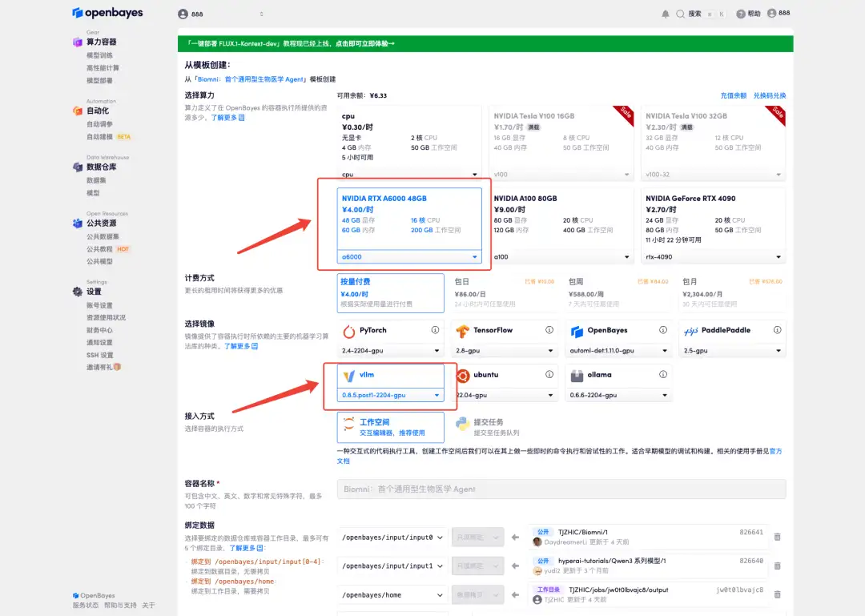
Task: Click the 公共资源 sidebar icon
Action: [78, 223]
